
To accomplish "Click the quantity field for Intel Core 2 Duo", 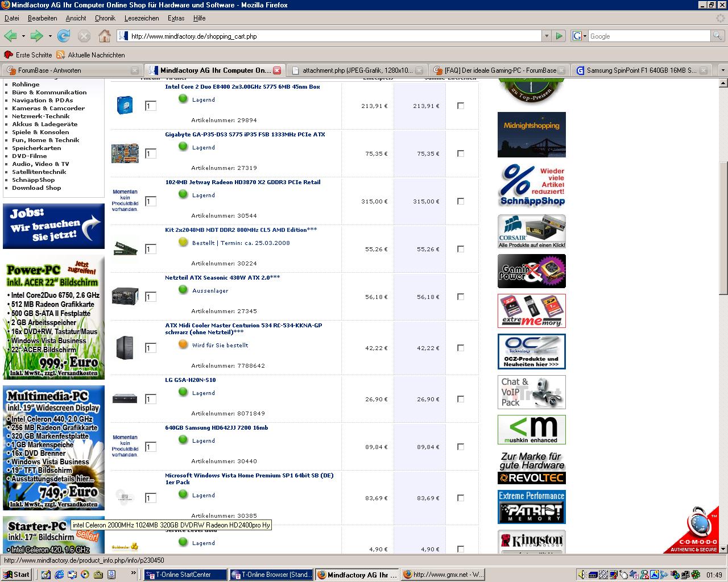I will click(151, 106).
